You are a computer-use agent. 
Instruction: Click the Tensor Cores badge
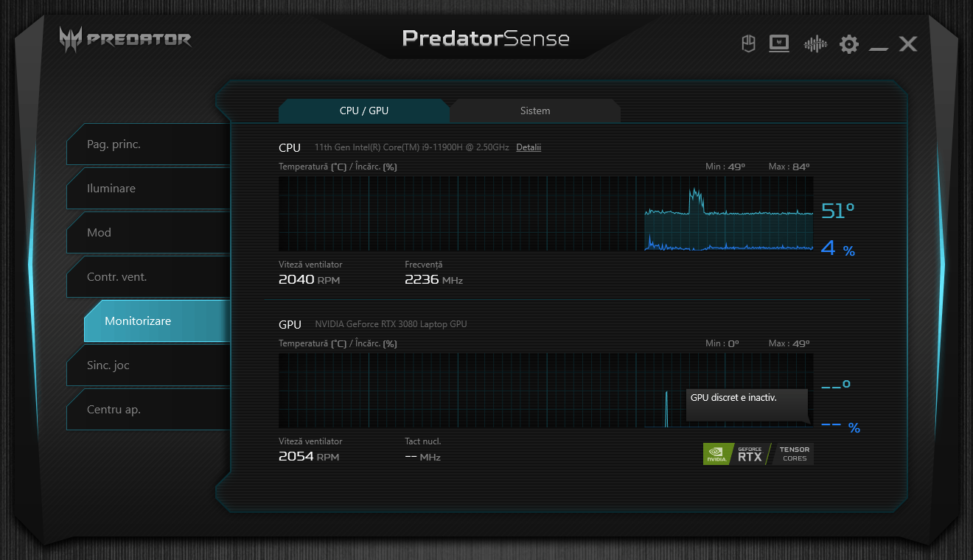[794, 454]
